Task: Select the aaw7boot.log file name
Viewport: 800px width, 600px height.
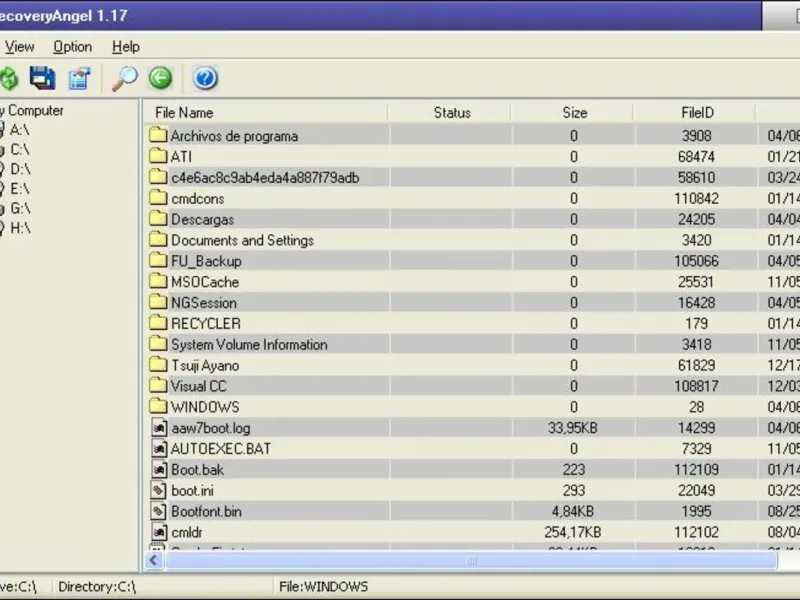Action: pos(211,428)
